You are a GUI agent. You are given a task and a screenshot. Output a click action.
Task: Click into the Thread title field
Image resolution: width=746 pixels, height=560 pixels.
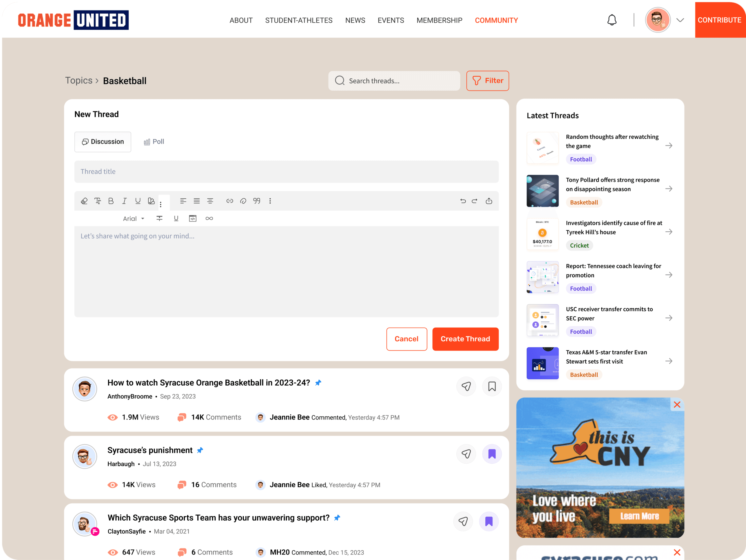coord(286,172)
